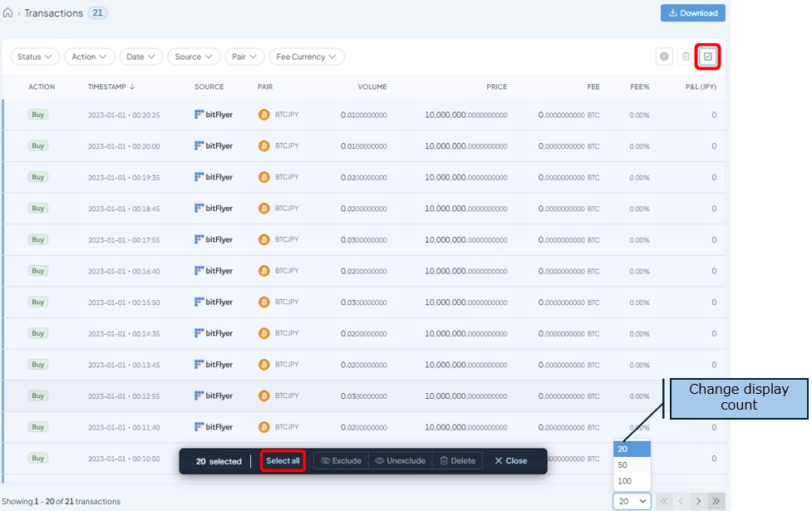Open table settings gear icon
This screenshot has width=812, height=511.
pos(664,57)
